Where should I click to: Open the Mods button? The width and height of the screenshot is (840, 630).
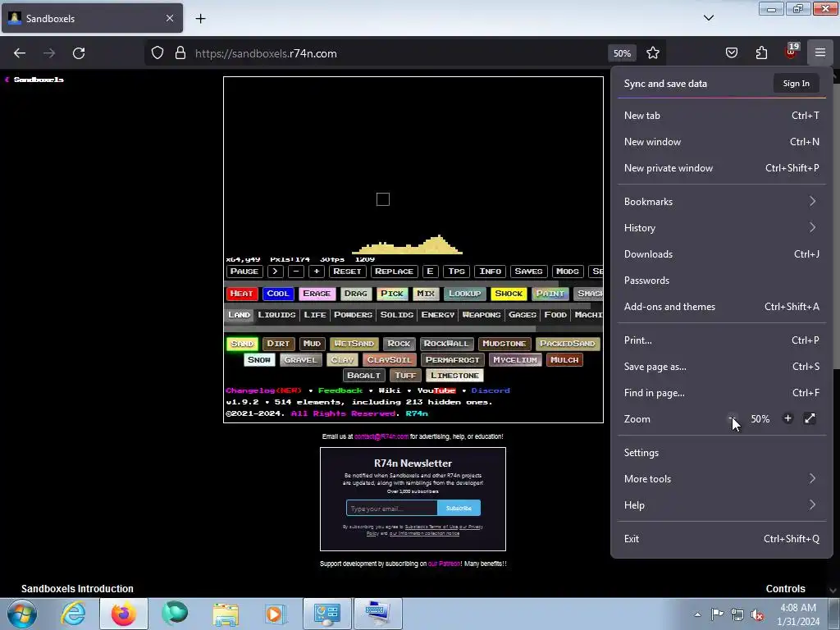(568, 271)
